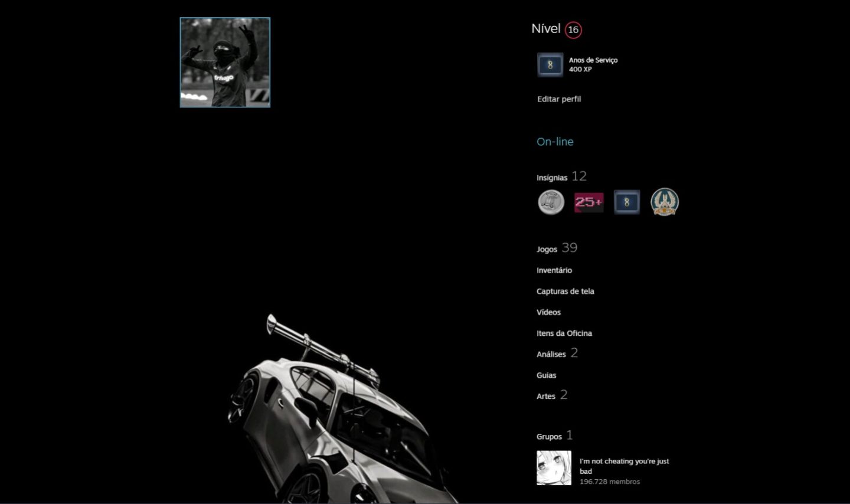Go to Capturas de tela
The width and height of the screenshot is (850, 504).
tap(565, 291)
